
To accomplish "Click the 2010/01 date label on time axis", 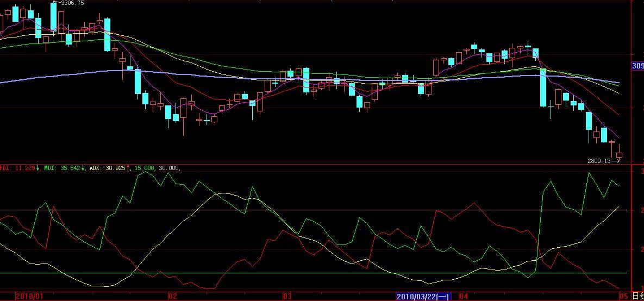I will tap(29, 297).
